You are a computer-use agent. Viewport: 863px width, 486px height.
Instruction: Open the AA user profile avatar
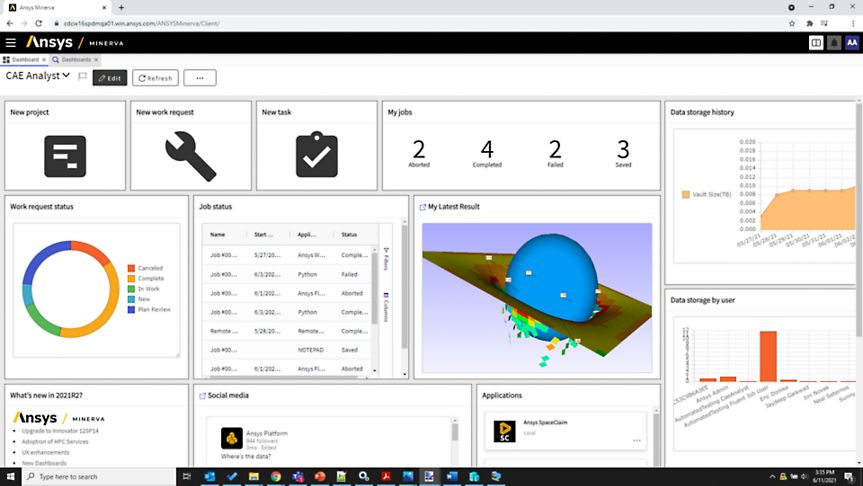[x=851, y=42]
